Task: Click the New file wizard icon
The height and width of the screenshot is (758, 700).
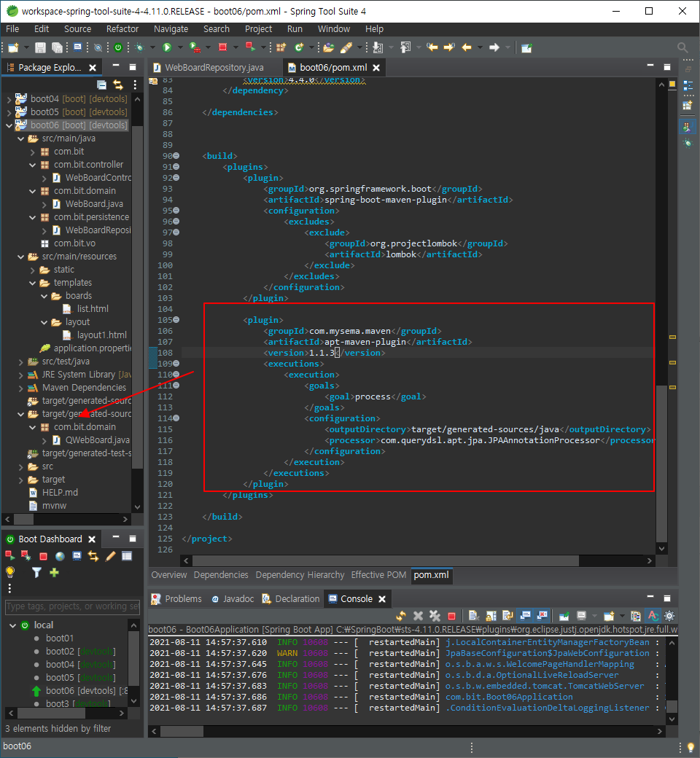Action: point(14,47)
